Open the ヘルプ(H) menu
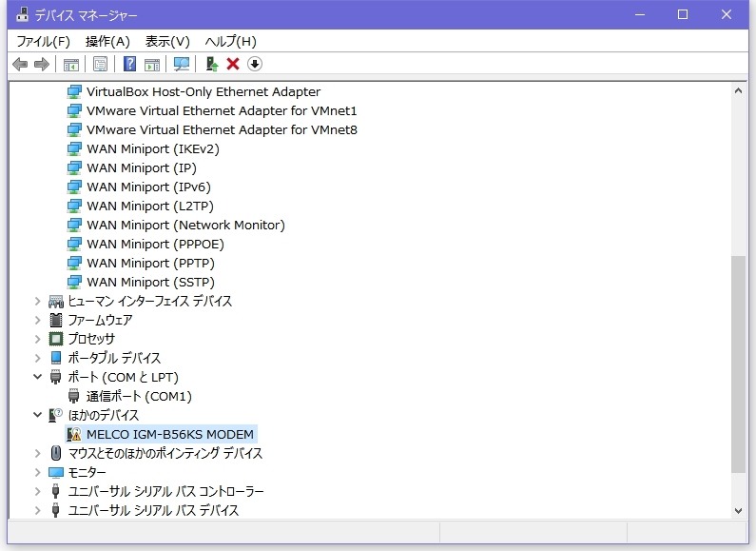Image resolution: width=756 pixels, height=551 pixels. click(x=230, y=42)
